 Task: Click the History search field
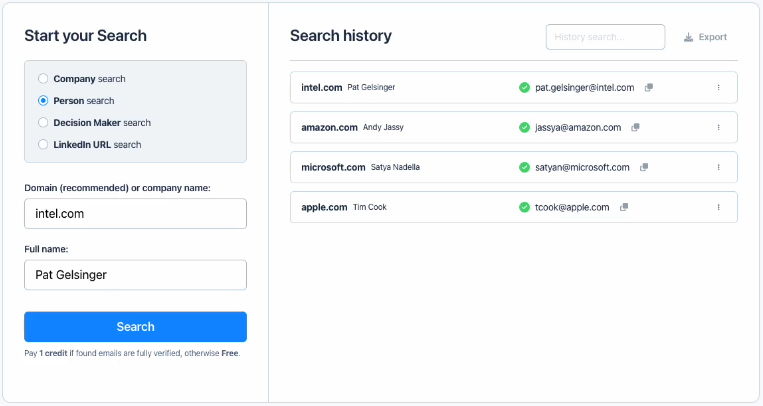(605, 37)
